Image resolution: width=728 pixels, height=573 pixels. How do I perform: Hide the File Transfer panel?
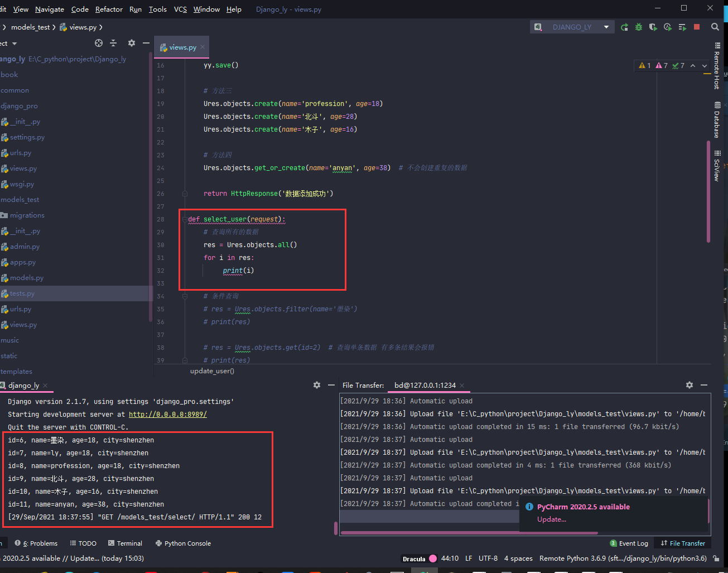pos(704,385)
